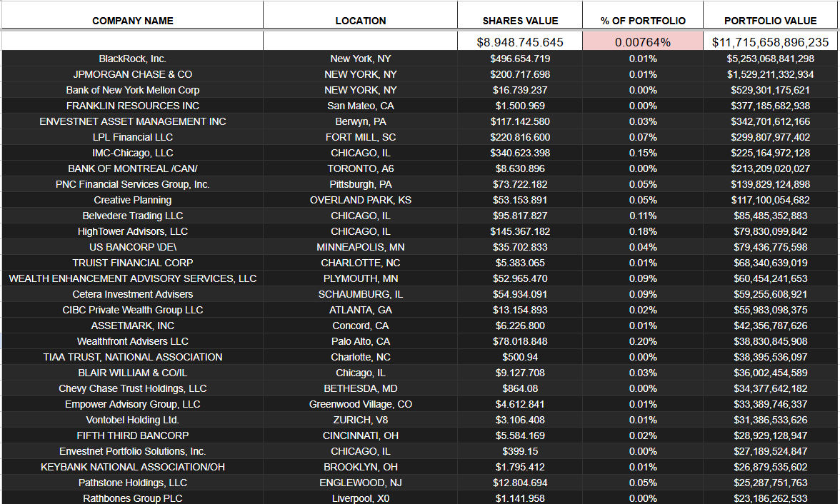Click Vontobel Holding Ltd. cell
This screenshot has height=504, width=840.
(132, 420)
